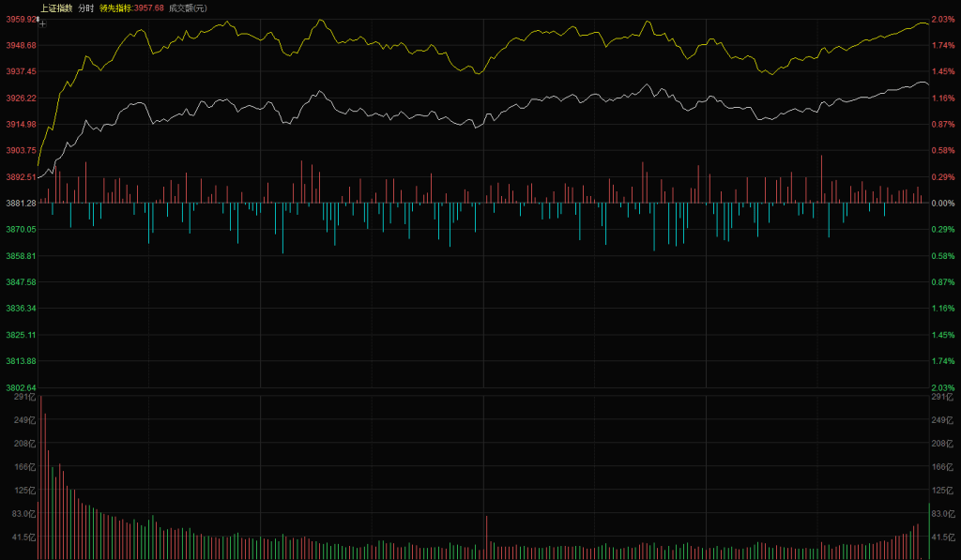Click the tallest red opening volume bar
The width and height of the screenshot is (961, 560).
click(40, 478)
